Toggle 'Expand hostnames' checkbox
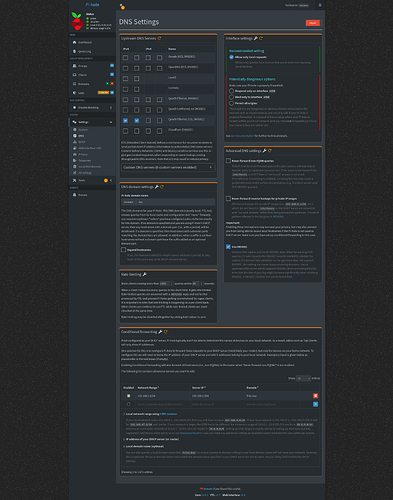This screenshot has width=393, height=500. (123, 250)
